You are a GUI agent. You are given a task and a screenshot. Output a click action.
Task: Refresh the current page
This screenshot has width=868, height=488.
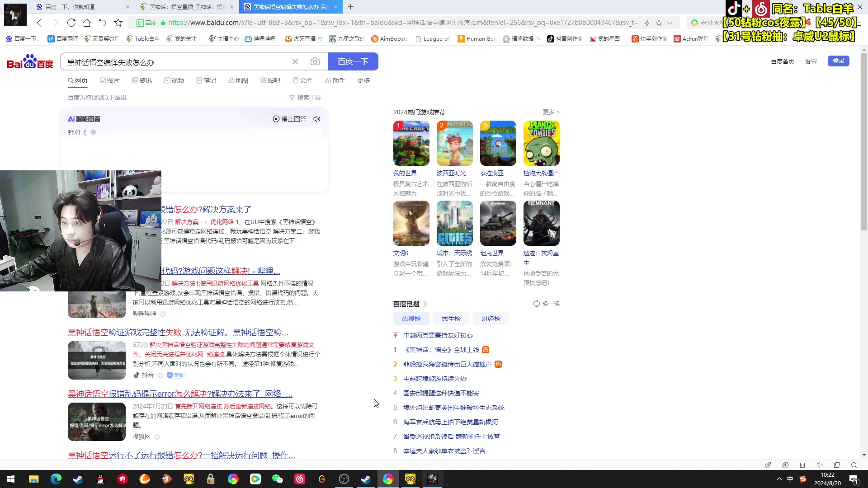(71, 23)
